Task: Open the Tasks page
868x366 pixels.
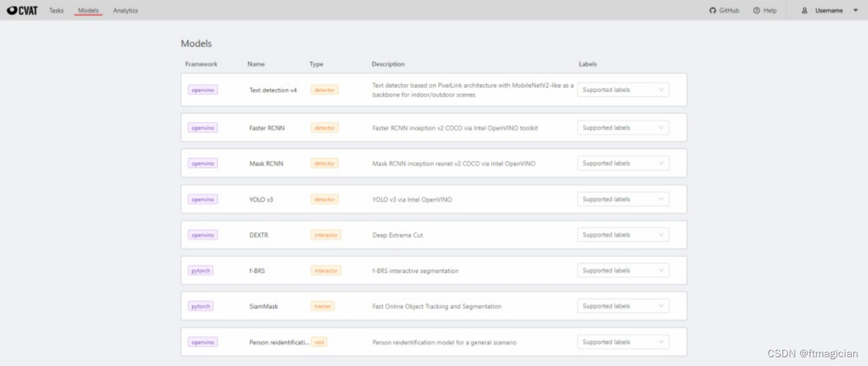Action: click(56, 11)
